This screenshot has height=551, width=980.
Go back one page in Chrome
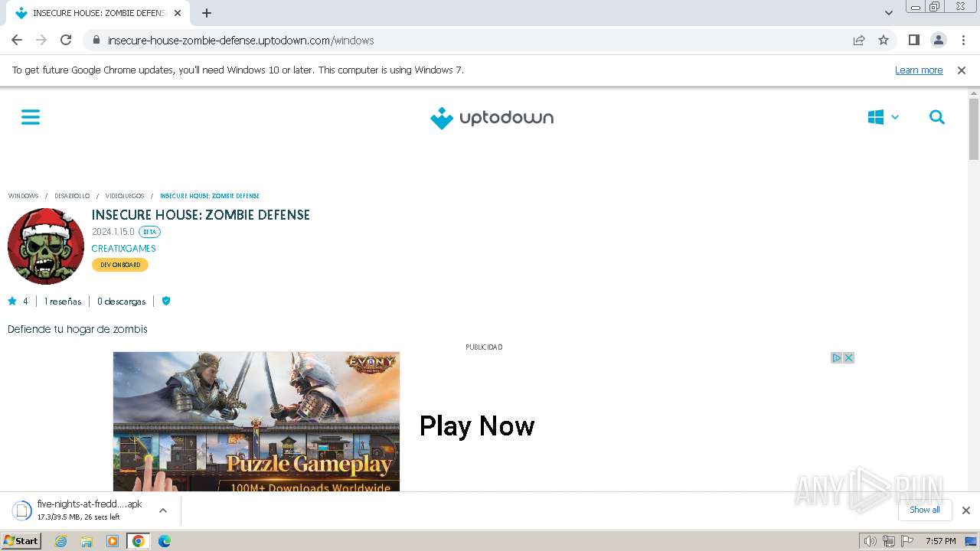tap(17, 40)
